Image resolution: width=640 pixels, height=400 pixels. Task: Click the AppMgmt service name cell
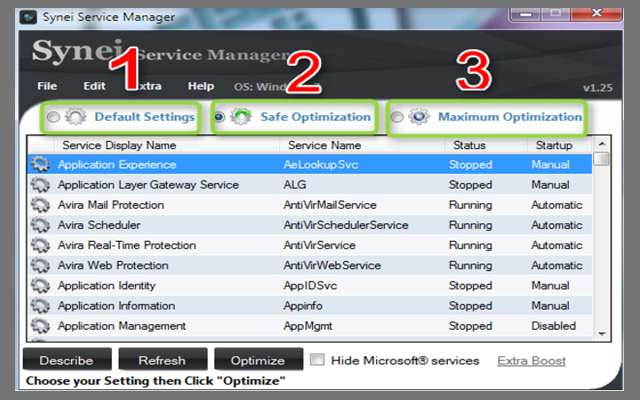[308, 326]
